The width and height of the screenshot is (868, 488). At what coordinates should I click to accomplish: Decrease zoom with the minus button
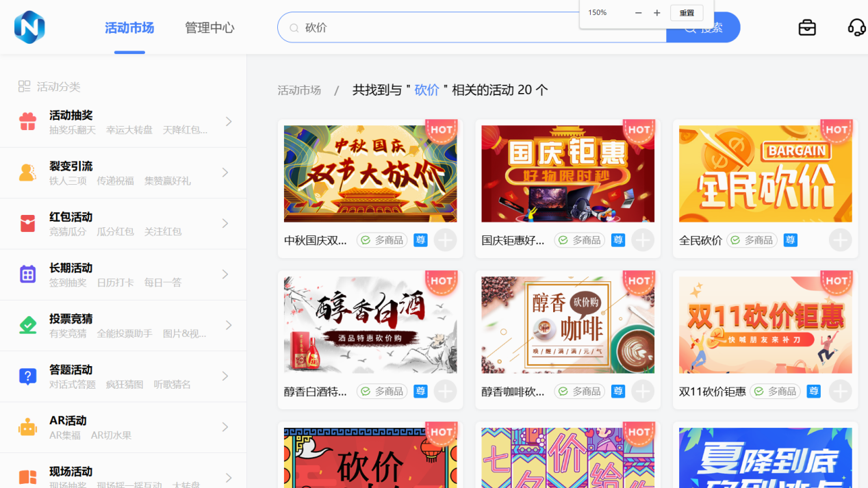point(638,13)
